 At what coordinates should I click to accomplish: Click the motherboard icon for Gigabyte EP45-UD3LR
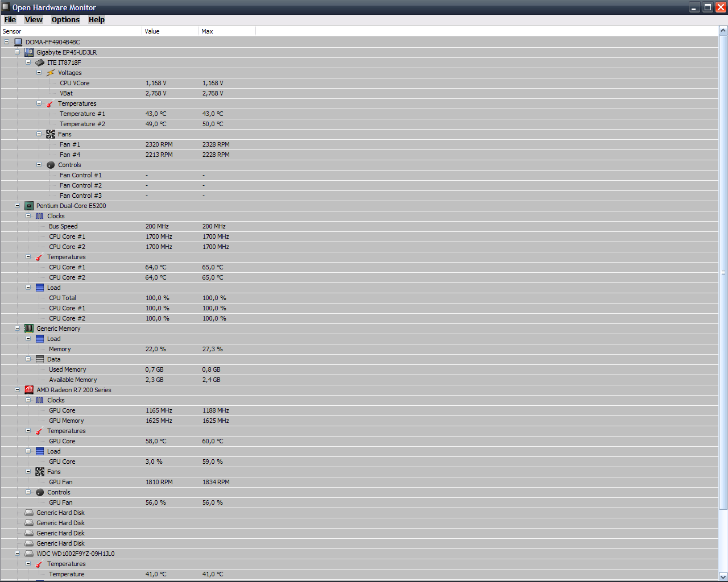pos(29,52)
